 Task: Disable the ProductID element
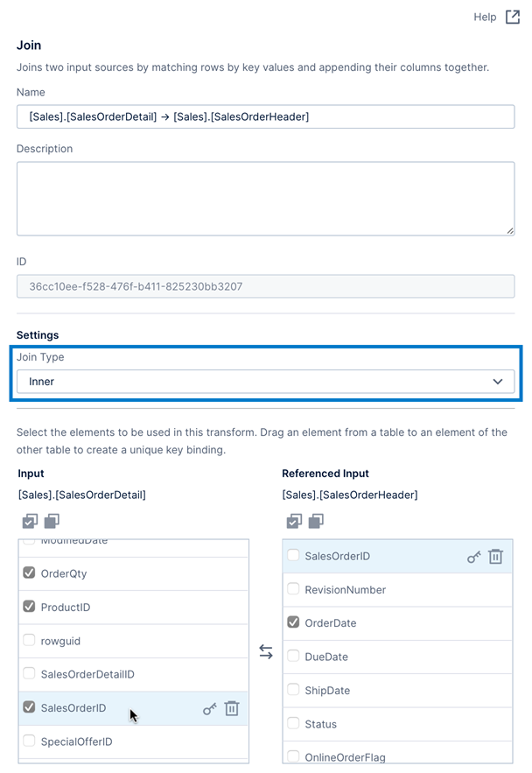(29, 607)
